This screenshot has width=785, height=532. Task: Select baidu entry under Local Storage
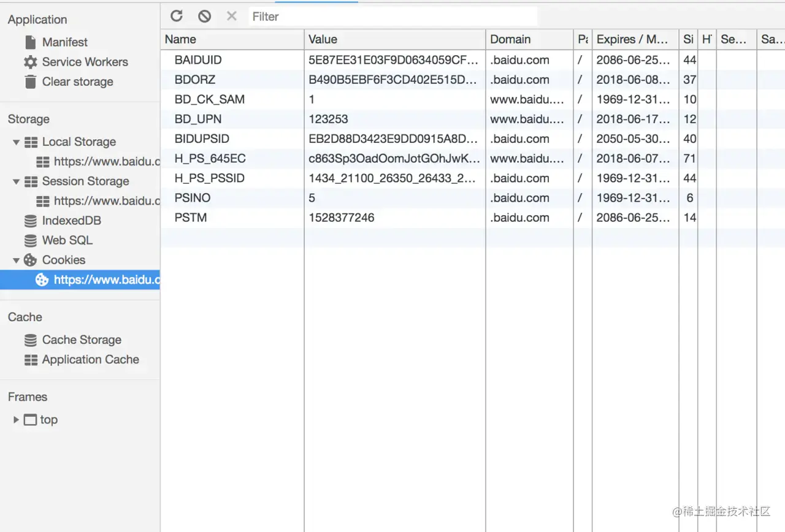click(107, 162)
